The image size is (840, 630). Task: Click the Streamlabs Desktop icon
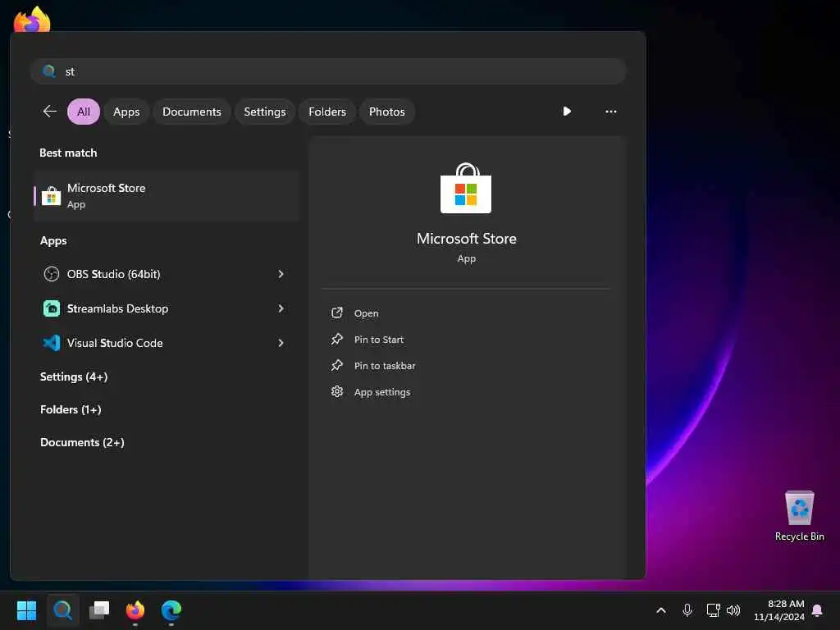52,308
